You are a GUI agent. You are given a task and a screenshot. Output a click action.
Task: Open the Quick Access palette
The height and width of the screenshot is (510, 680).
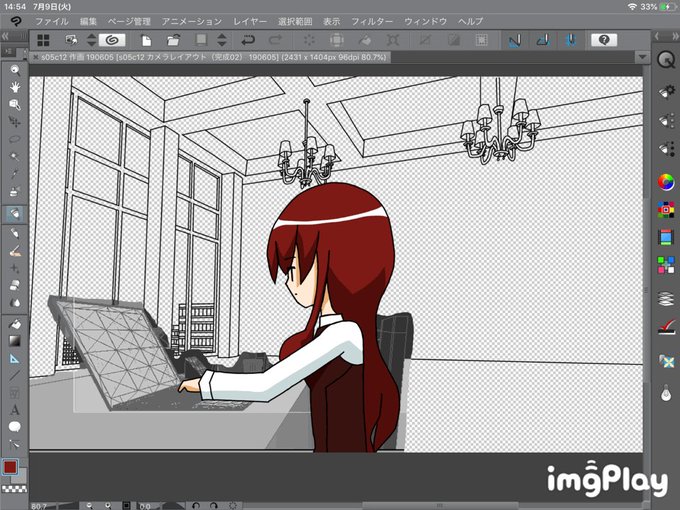click(666, 59)
